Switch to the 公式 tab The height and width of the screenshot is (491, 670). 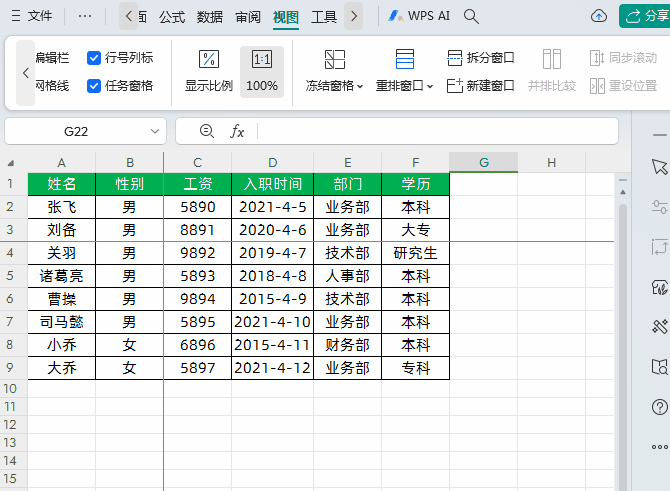(172, 17)
